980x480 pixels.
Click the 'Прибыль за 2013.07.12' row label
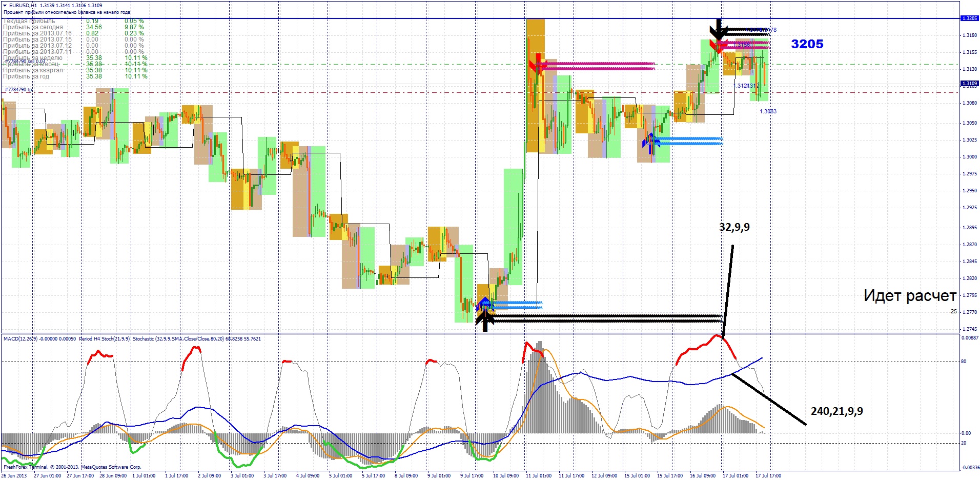(x=37, y=46)
